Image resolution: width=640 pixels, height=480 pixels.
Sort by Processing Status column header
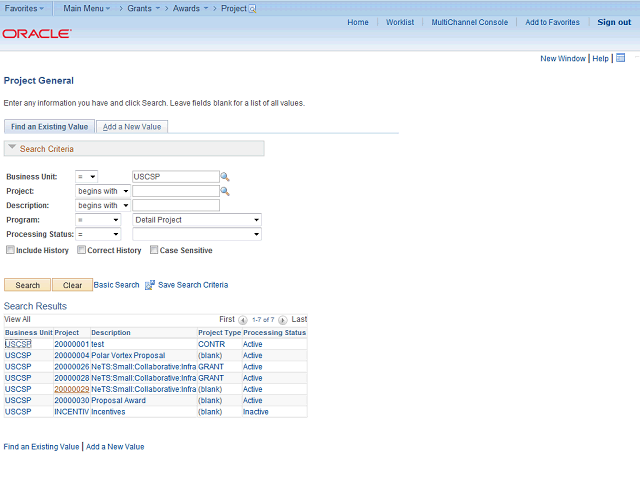(274, 333)
